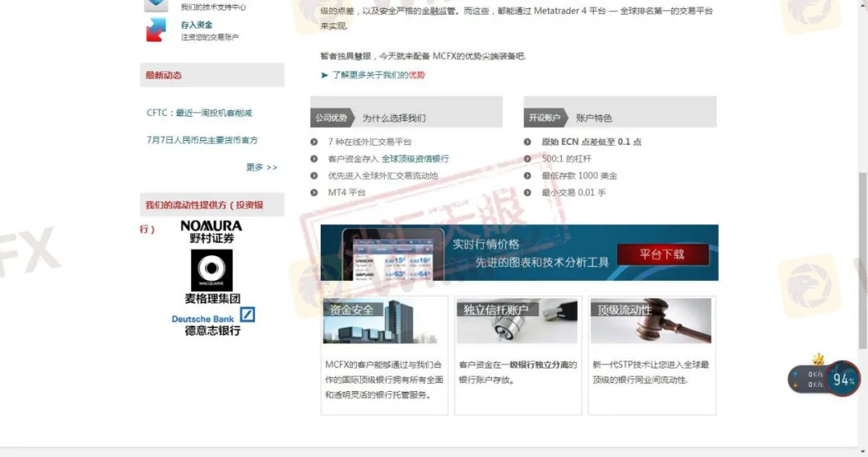Open the 顶级流动性 gavel thumbnail
The width and height of the screenshot is (868, 457).
point(651,321)
